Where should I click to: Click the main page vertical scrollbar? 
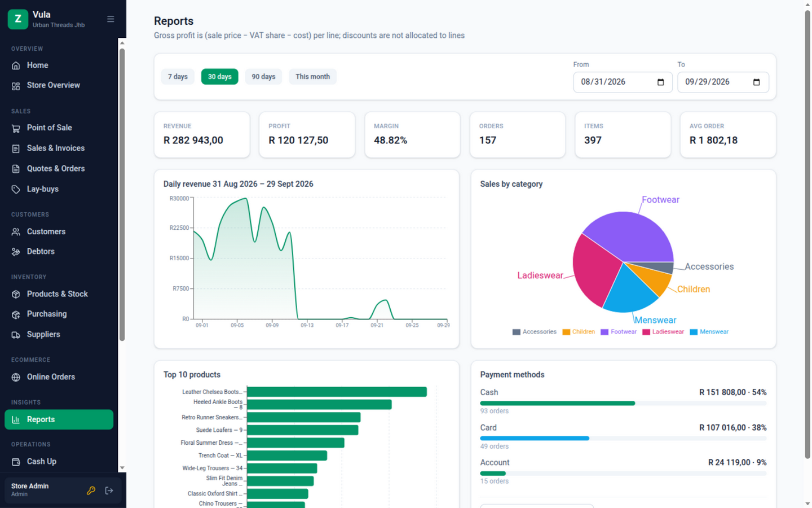(x=807, y=234)
